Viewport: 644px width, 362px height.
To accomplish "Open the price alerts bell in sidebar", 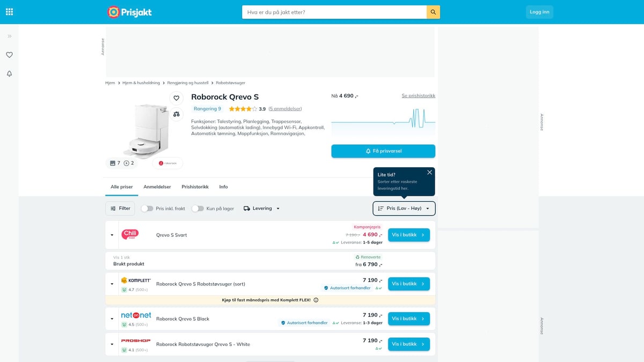I will 9,73.
